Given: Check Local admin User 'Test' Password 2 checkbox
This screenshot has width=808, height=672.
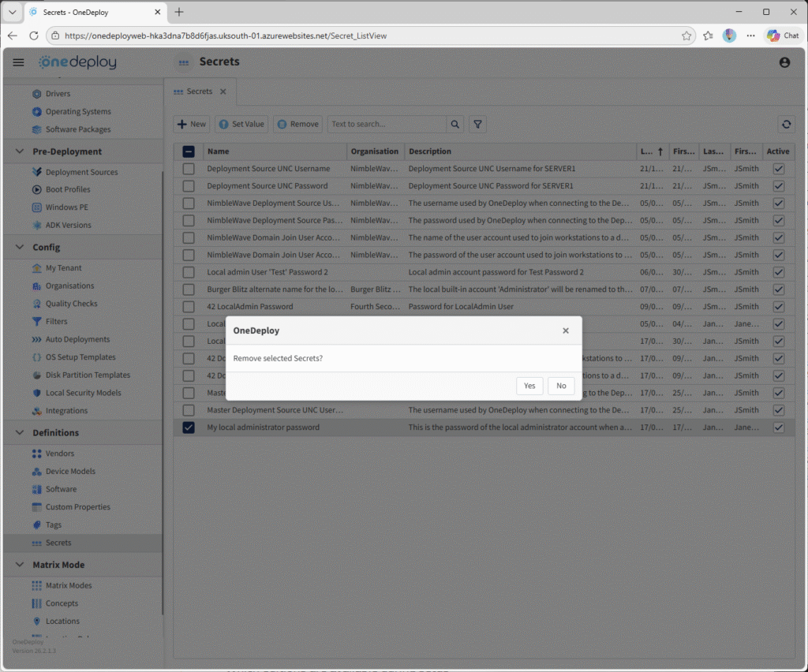Looking at the screenshot, I should 189,272.
